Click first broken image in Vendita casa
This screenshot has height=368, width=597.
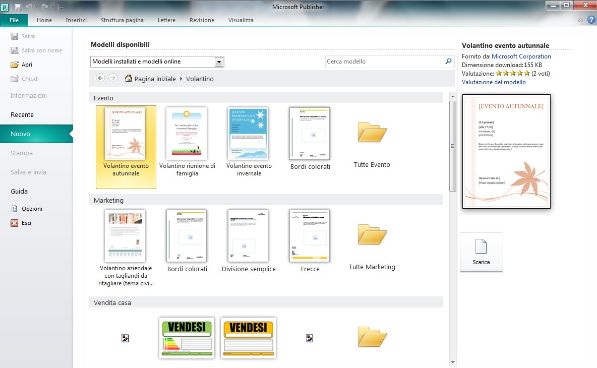point(125,338)
